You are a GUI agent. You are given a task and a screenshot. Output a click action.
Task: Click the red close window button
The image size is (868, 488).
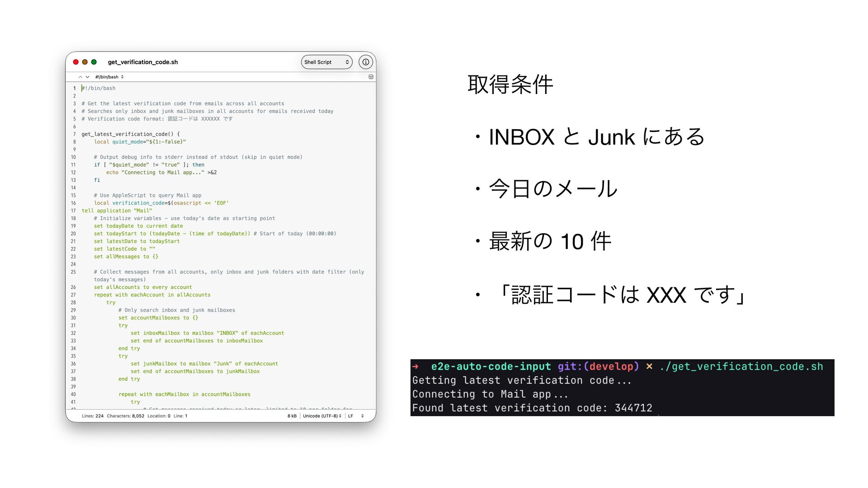(x=76, y=62)
